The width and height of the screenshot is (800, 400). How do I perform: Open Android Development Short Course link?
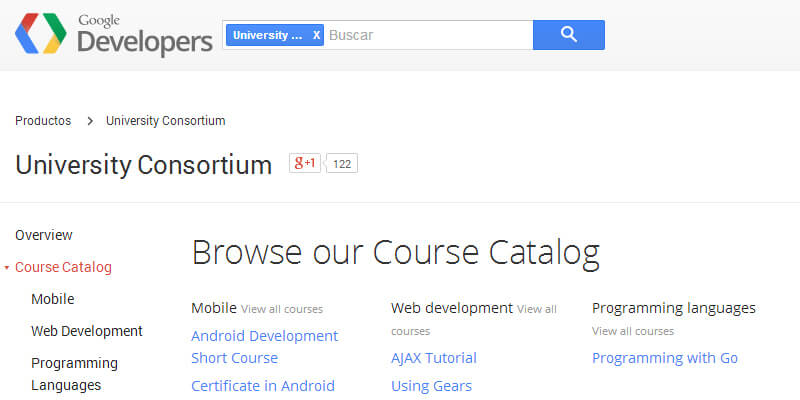[x=264, y=347]
